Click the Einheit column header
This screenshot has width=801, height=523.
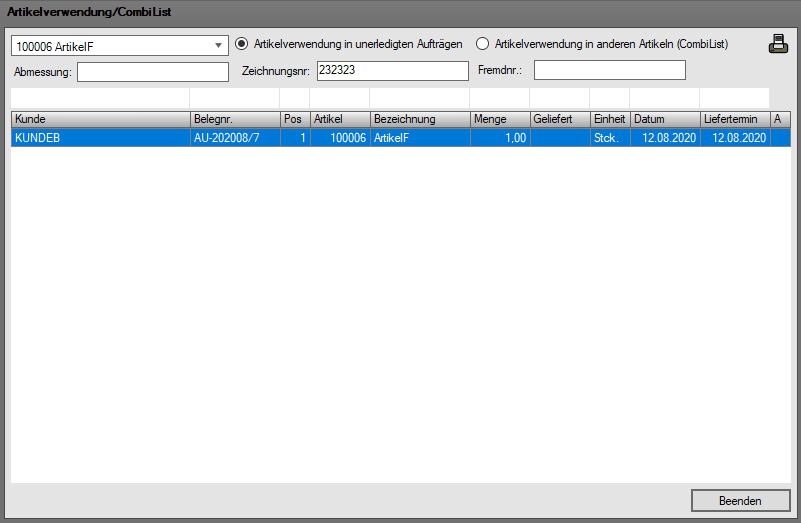609,119
